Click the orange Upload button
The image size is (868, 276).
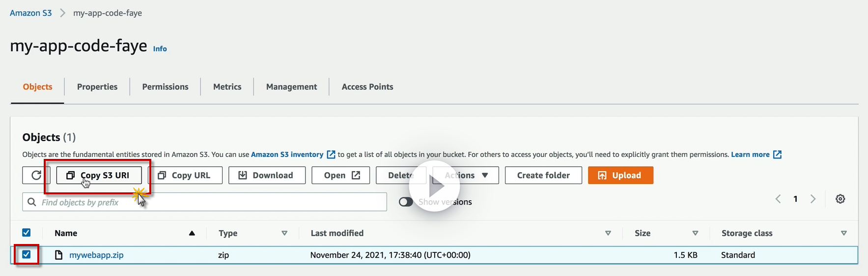coord(620,176)
